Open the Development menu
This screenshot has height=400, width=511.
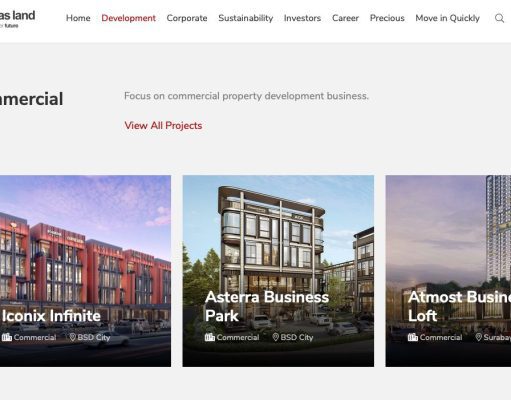(128, 18)
